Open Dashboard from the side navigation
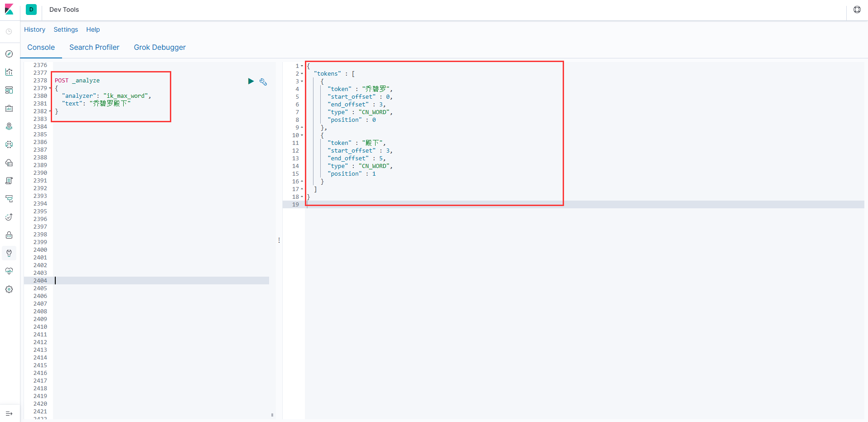This screenshot has width=868, height=422. tap(9, 90)
